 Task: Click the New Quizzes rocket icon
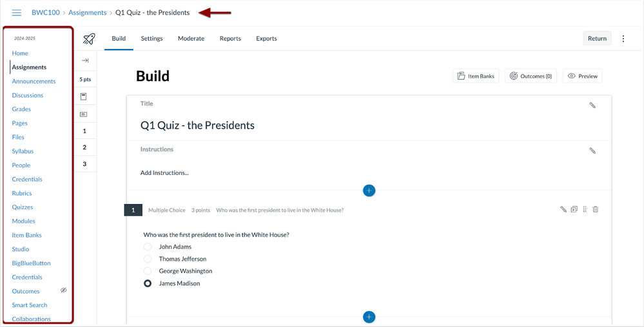pos(89,39)
